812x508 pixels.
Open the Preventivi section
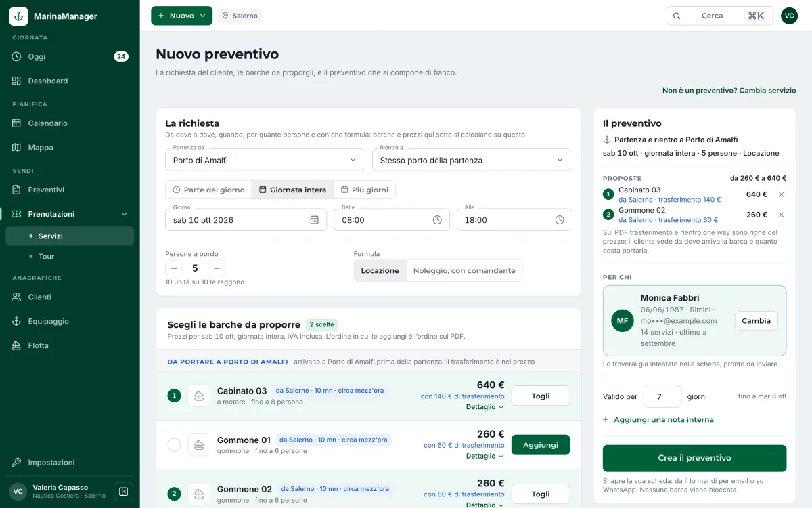point(70,190)
